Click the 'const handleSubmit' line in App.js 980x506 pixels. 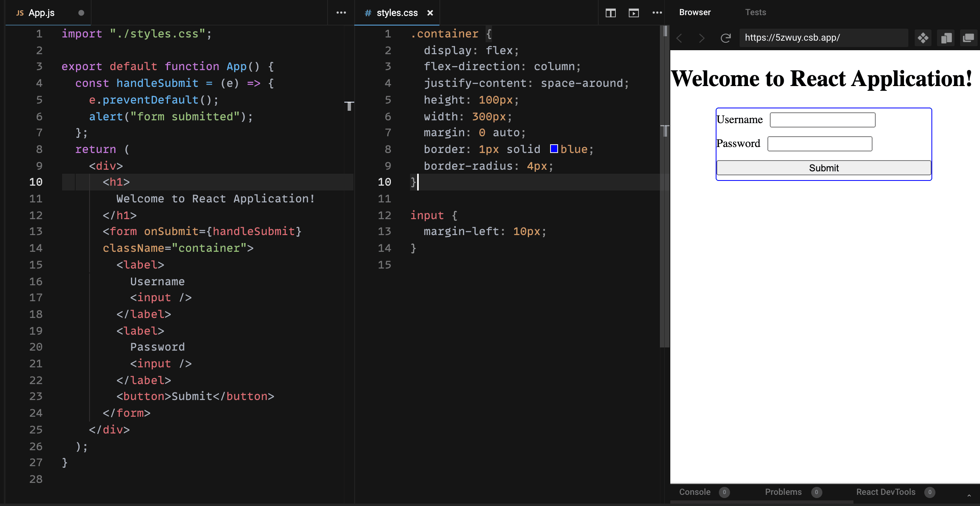tap(174, 83)
